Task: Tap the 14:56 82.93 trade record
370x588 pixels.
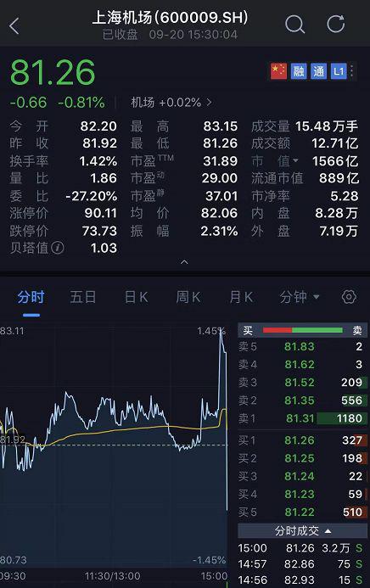Action: tap(302, 580)
